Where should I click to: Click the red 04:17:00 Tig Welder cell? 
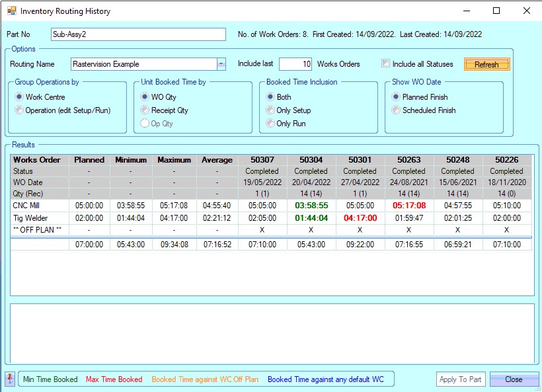point(360,217)
